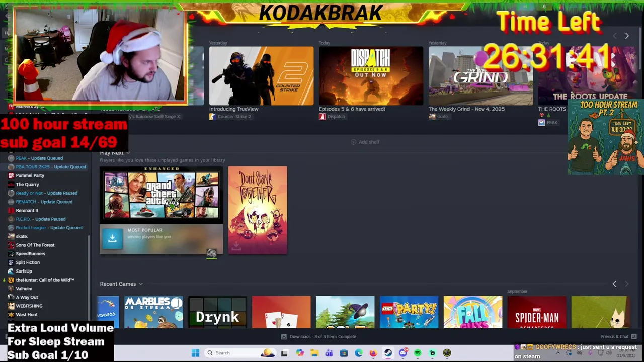This screenshot has width=644, height=362.
Task: Open Friends & Chat link
Action: click(615, 337)
